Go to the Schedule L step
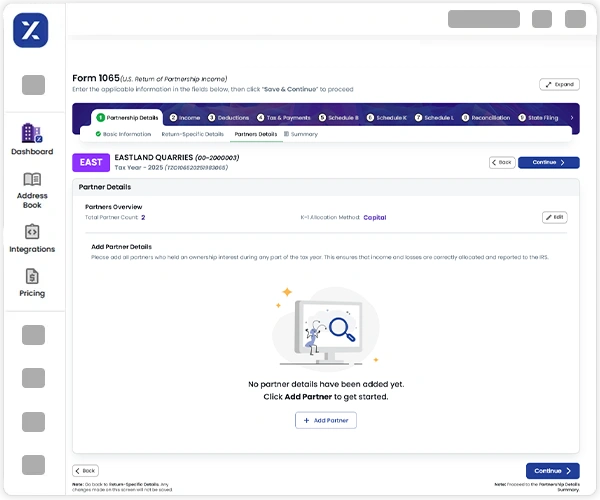 pyautogui.click(x=434, y=118)
